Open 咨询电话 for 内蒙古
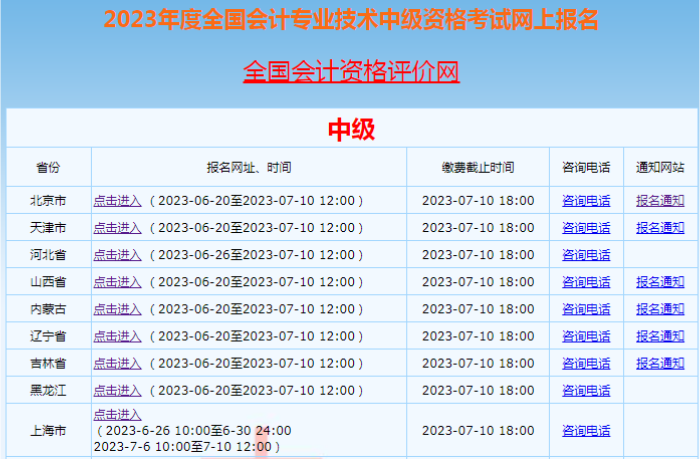The height and width of the screenshot is (459, 700). [x=586, y=309]
